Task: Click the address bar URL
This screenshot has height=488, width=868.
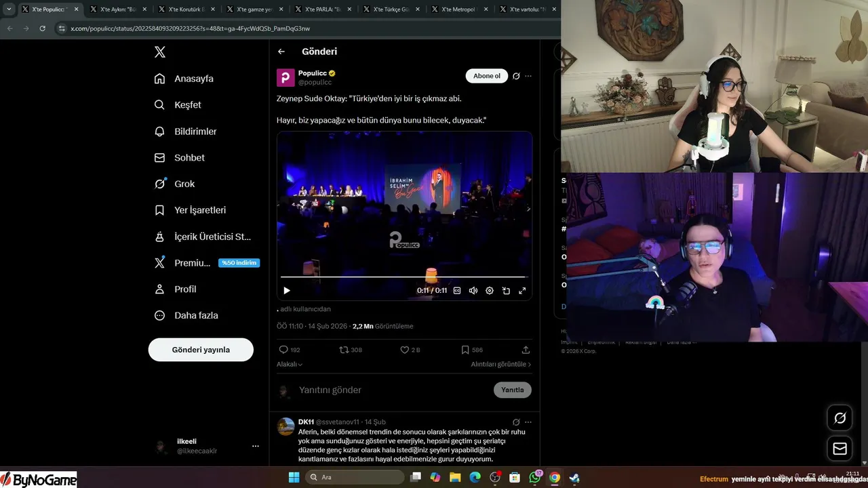Action: tap(191, 28)
